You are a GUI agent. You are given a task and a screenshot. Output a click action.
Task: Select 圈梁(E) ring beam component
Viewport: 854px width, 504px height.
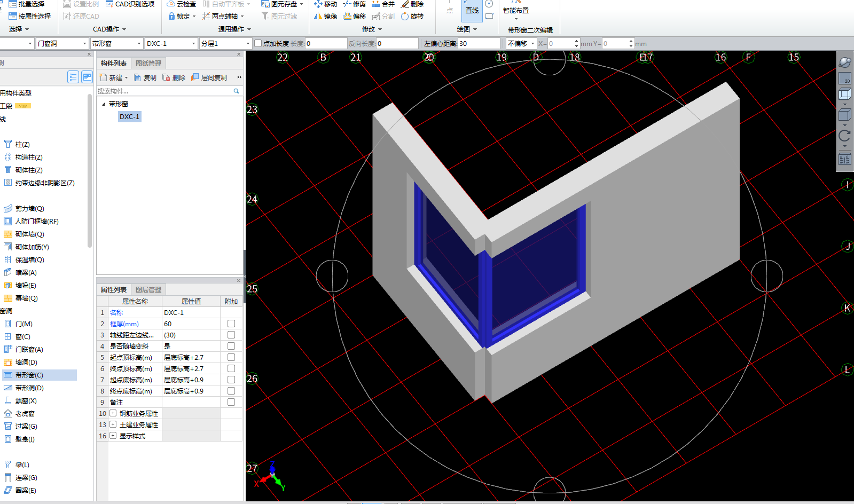click(x=26, y=490)
